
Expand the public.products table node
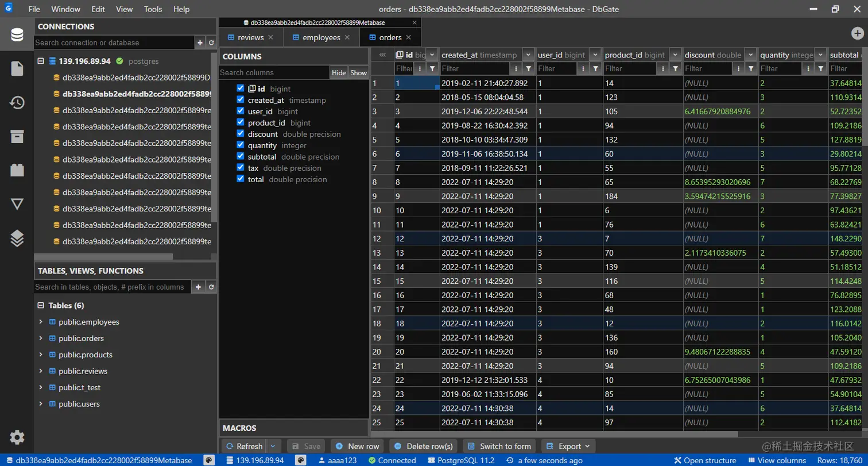(x=41, y=355)
